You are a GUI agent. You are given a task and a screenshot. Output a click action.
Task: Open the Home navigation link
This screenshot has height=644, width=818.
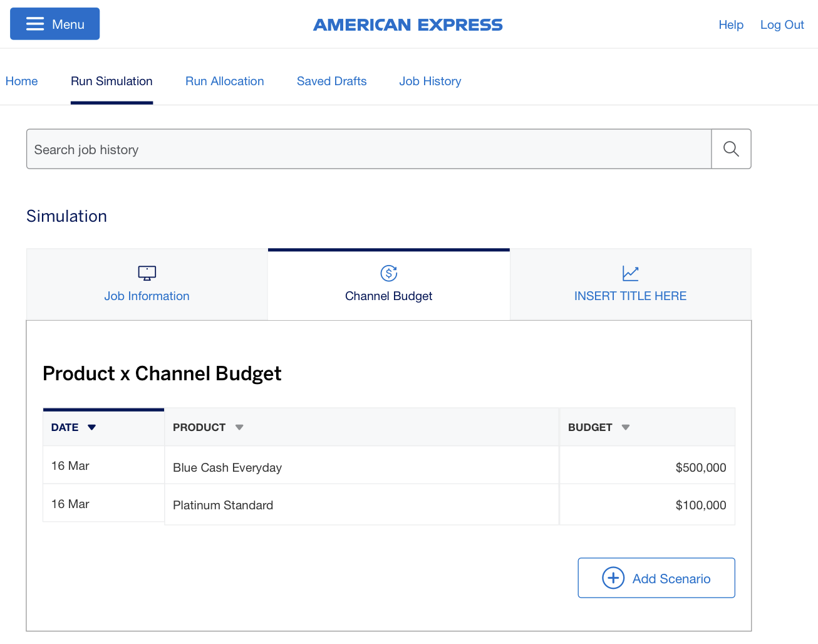point(21,81)
